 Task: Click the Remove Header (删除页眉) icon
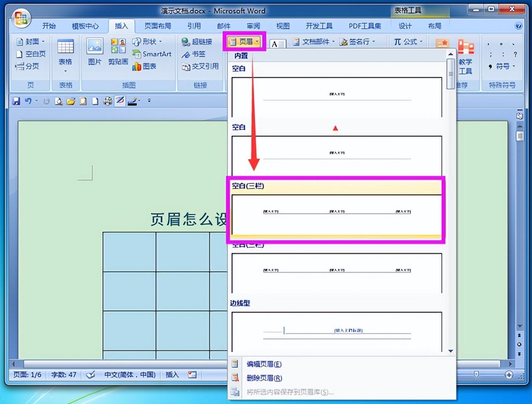click(x=235, y=377)
